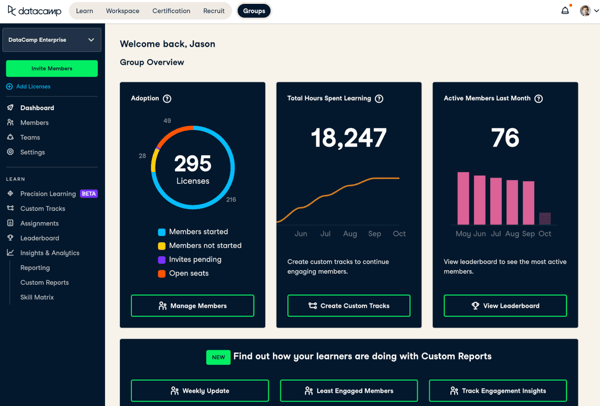The width and height of the screenshot is (600, 406).
Task: Click the yellow Members not started swatch
Action: 161,246
